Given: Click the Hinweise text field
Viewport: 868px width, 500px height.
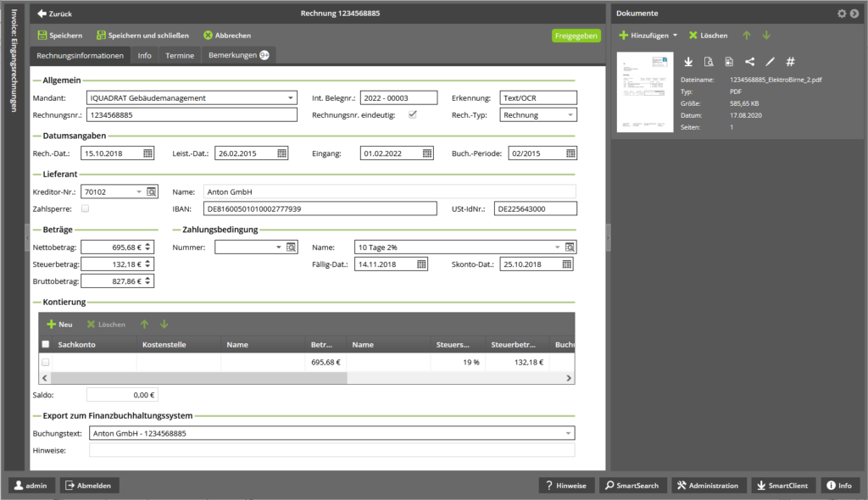Looking at the screenshot, I should [x=331, y=450].
